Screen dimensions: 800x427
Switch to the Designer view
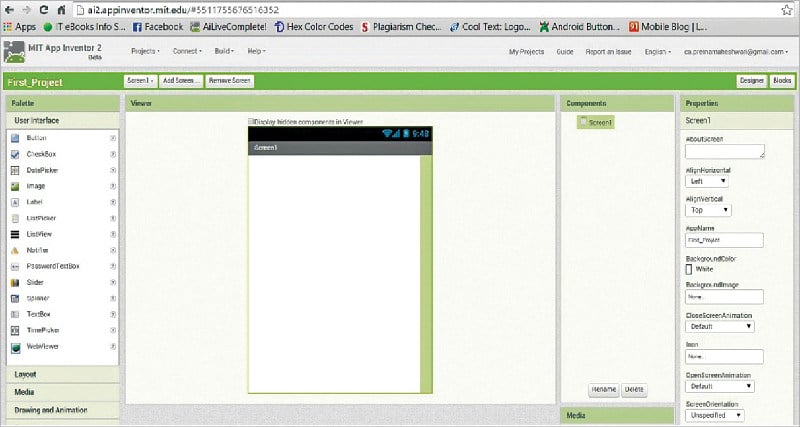(x=752, y=81)
